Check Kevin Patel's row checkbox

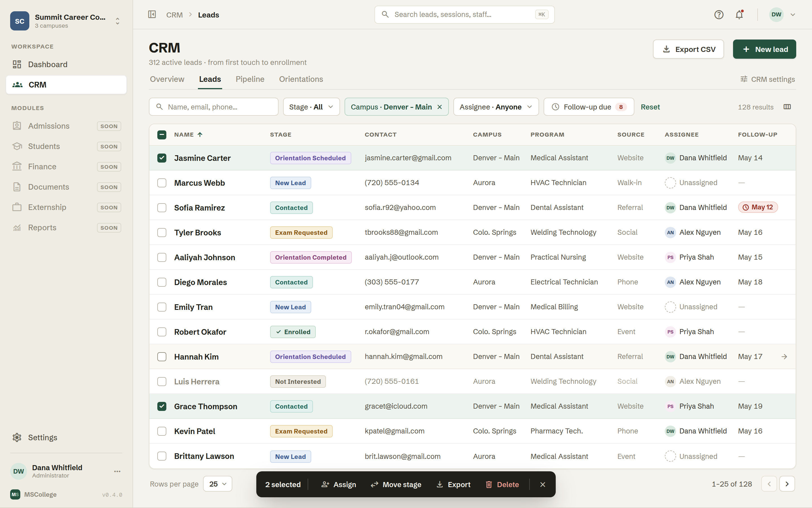click(162, 431)
